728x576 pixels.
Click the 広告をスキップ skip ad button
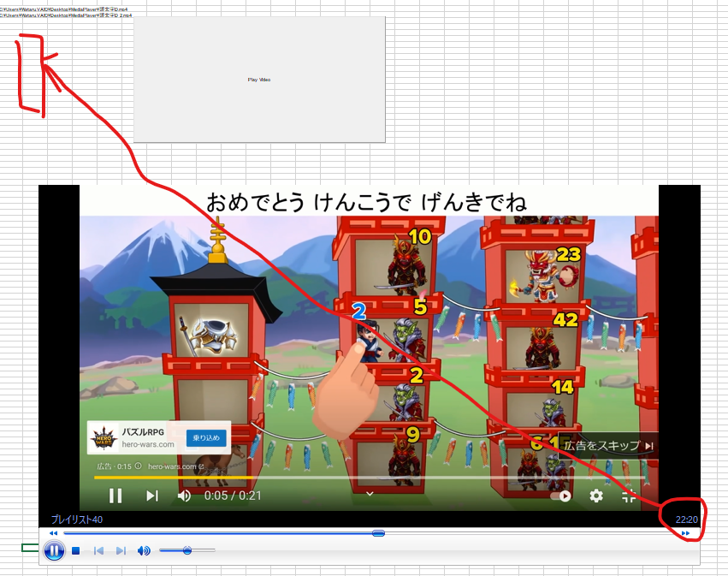click(608, 446)
